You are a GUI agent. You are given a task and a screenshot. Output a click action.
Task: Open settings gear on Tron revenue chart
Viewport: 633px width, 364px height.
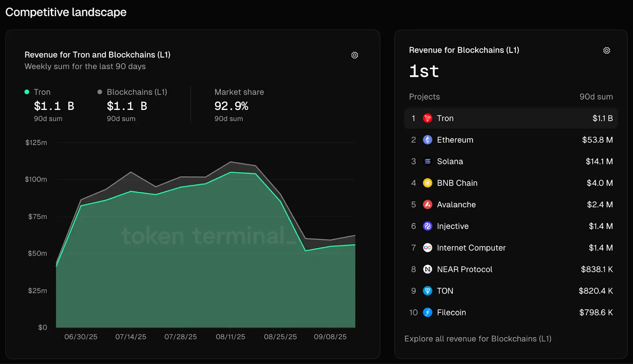pos(354,55)
